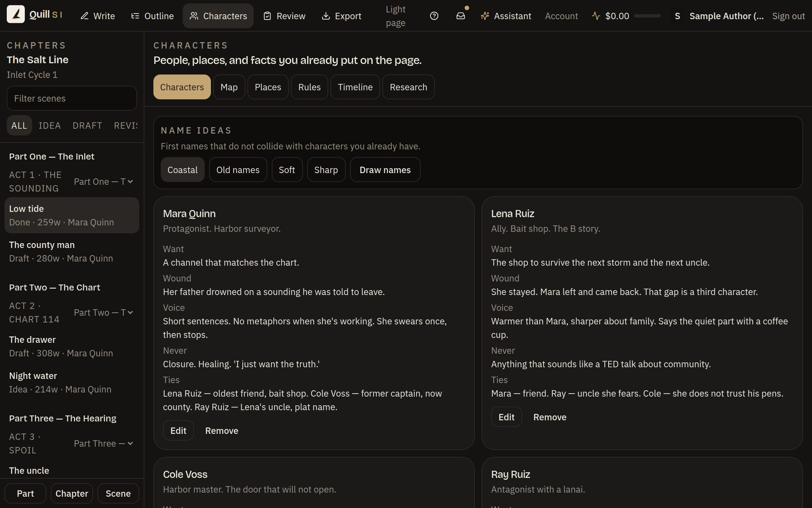
Task: Click Draw names button
Action: pos(385,170)
